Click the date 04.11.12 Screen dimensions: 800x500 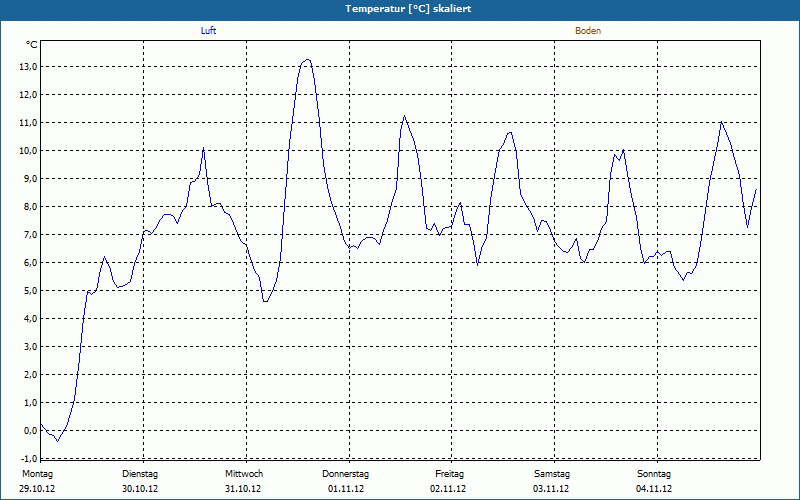tap(654, 489)
